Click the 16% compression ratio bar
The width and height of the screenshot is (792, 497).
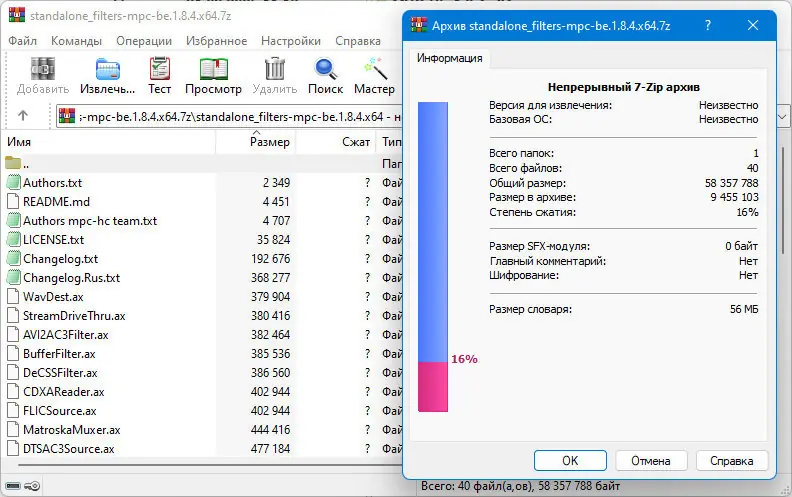coord(433,257)
